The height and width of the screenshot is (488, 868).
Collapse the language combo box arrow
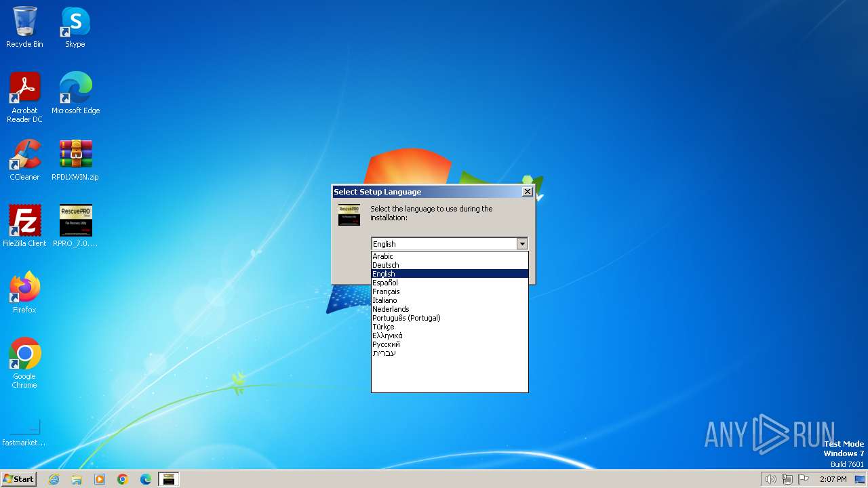(521, 244)
